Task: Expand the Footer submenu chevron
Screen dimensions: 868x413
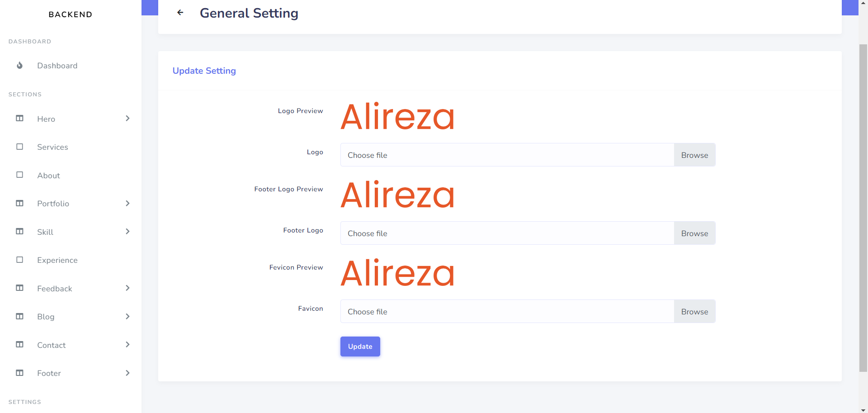Action: click(127, 373)
